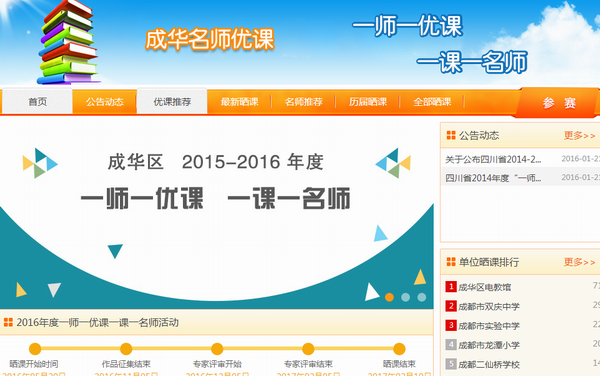Click rank badge number 5
Screen dimensions: 600x376
coord(451,364)
